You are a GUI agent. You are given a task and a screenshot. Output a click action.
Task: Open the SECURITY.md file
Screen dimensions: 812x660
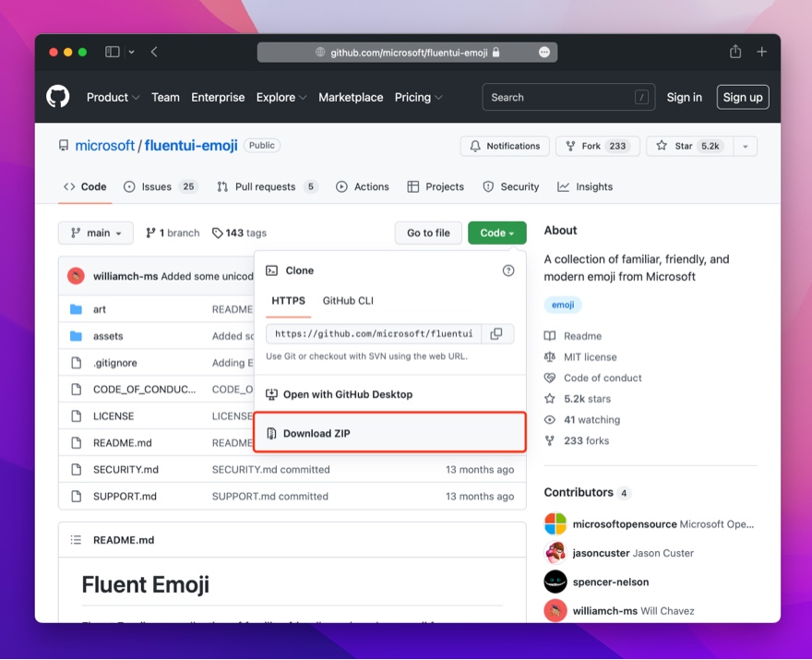pos(125,469)
